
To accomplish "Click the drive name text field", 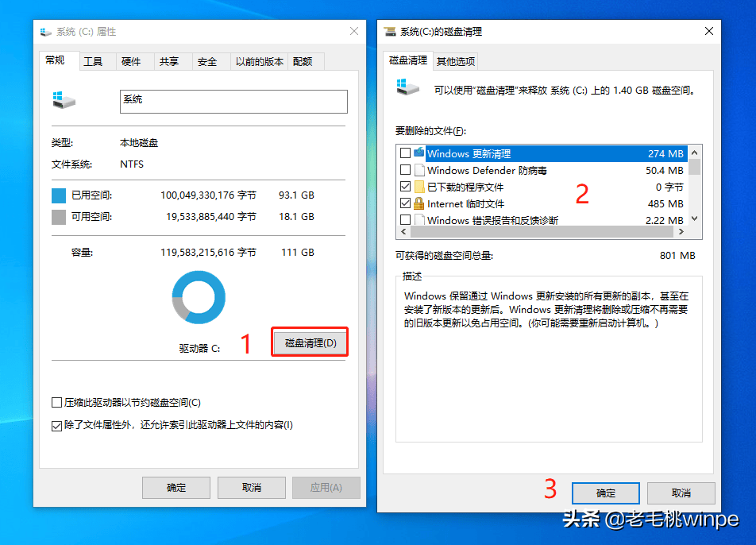I will [233, 101].
